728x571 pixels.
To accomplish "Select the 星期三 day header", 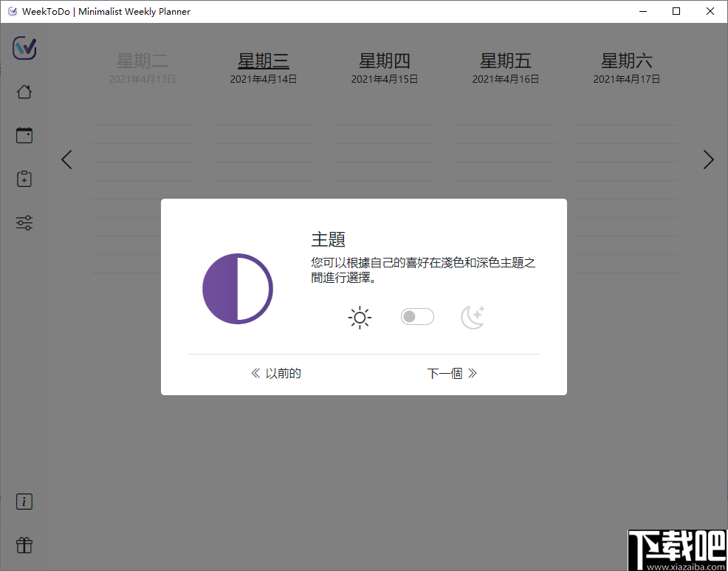I will click(264, 61).
